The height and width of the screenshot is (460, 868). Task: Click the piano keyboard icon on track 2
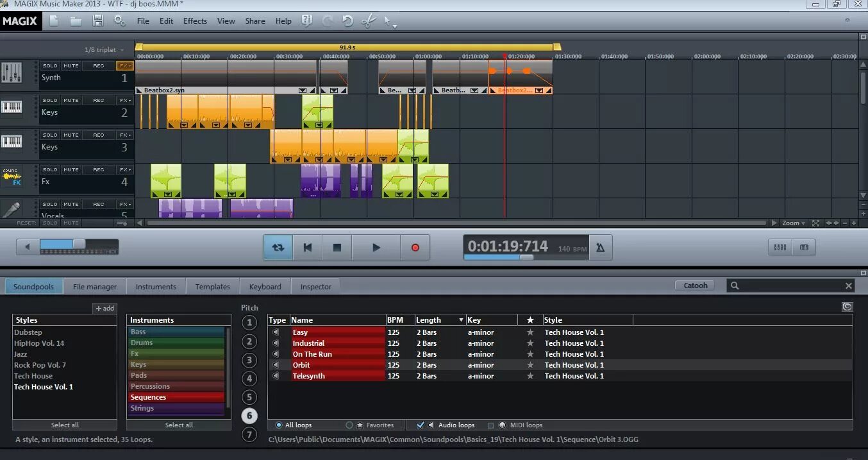pos(12,106)
